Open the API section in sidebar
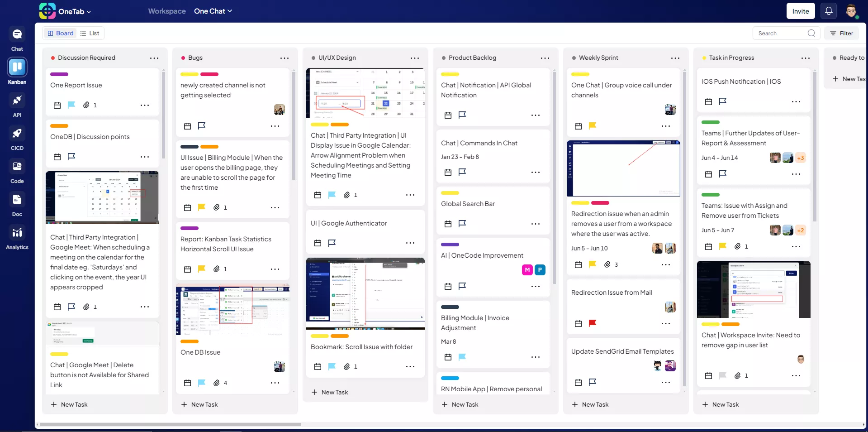 [x=17, y=101]
